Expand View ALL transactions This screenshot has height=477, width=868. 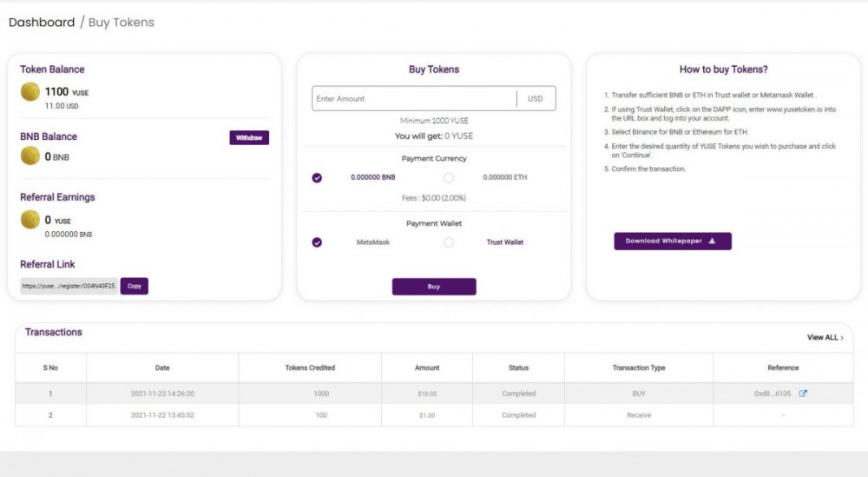(x=825, y=337)
